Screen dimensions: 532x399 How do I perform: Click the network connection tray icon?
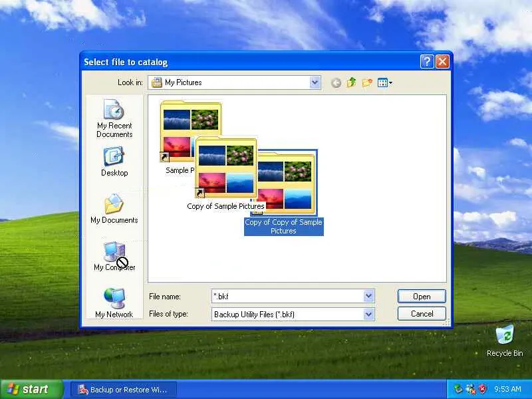pyautogui.click(x=471, y=389)
